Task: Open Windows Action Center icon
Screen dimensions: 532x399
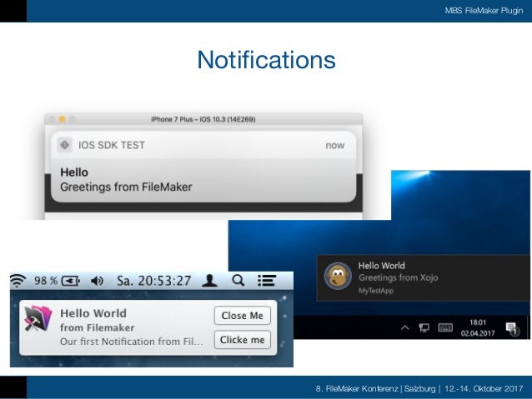Action: coord(512,328)
